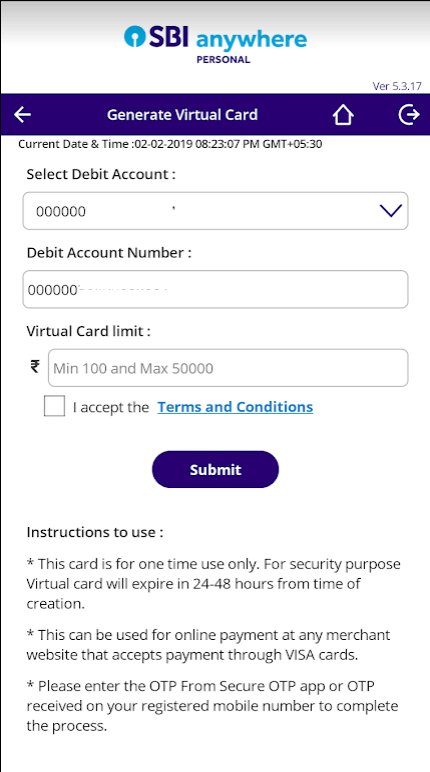Submit the virtual card request
430x772 pixels.
click(x=215, y=469)
